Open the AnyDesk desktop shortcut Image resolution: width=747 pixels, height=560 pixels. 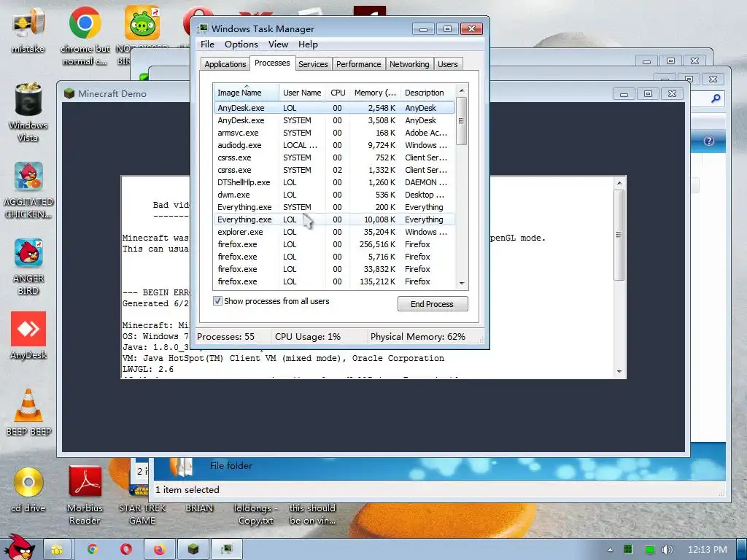pos(28,335)
